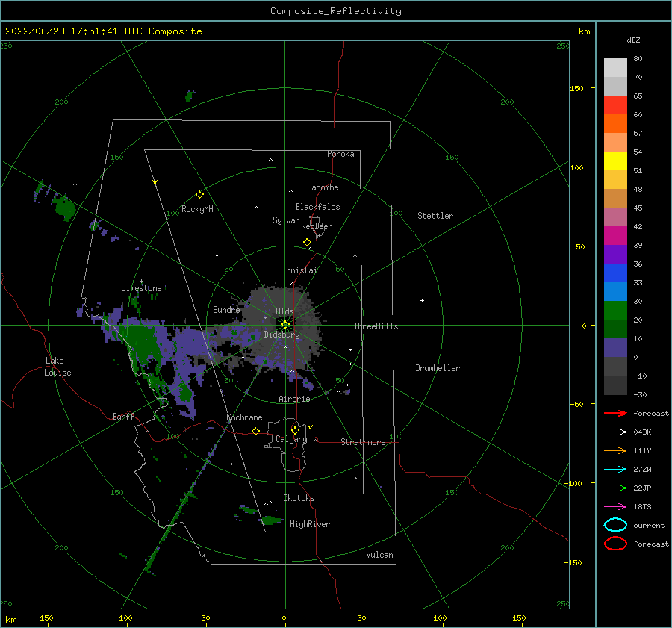The image size is (672, 628).
Task: Click the Banff label on map
Action: coord(123,416)
